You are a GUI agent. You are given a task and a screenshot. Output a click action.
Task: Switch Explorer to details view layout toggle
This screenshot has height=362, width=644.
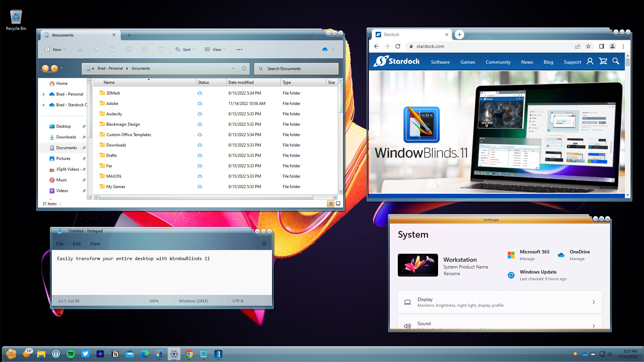pos(331,203)
